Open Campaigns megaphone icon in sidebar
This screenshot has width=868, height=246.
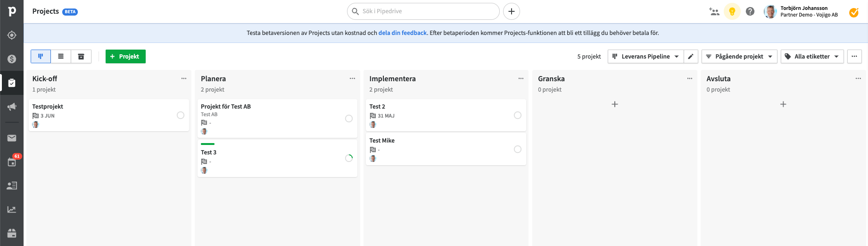tap(12, 107)
